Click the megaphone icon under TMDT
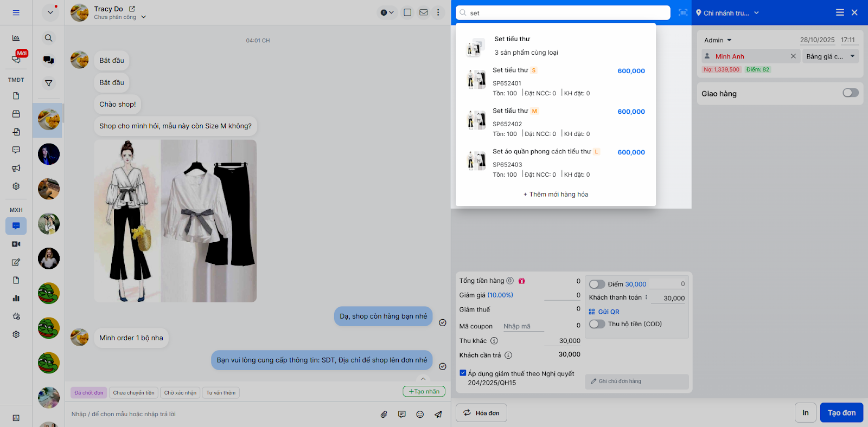The image size is (868, 427). (x=16, y=168)
